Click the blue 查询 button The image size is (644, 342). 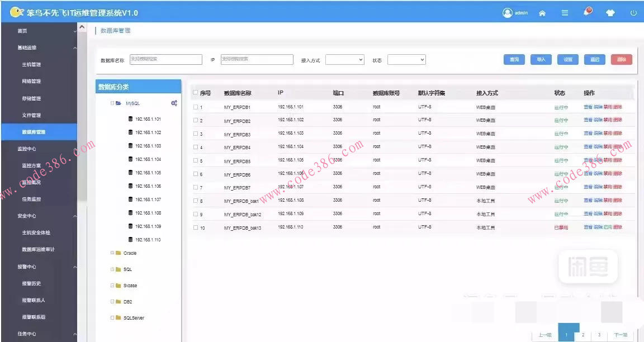pyautogui.click(x=514, y=59)
